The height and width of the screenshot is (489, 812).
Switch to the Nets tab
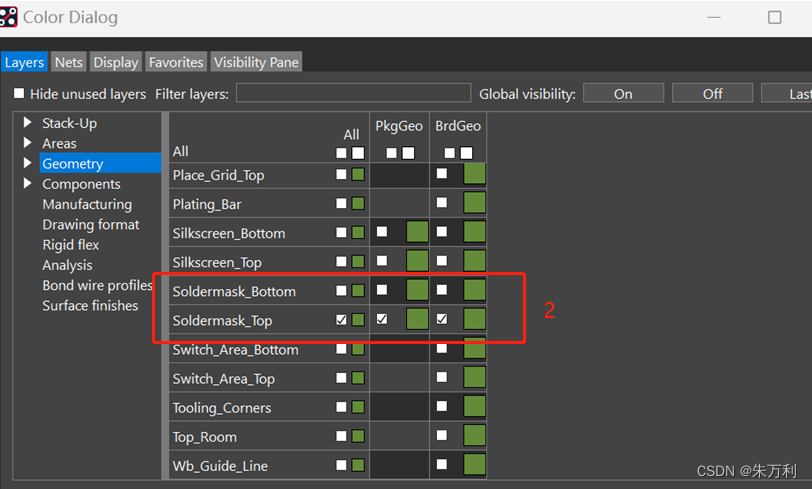[x=69, y=62]
